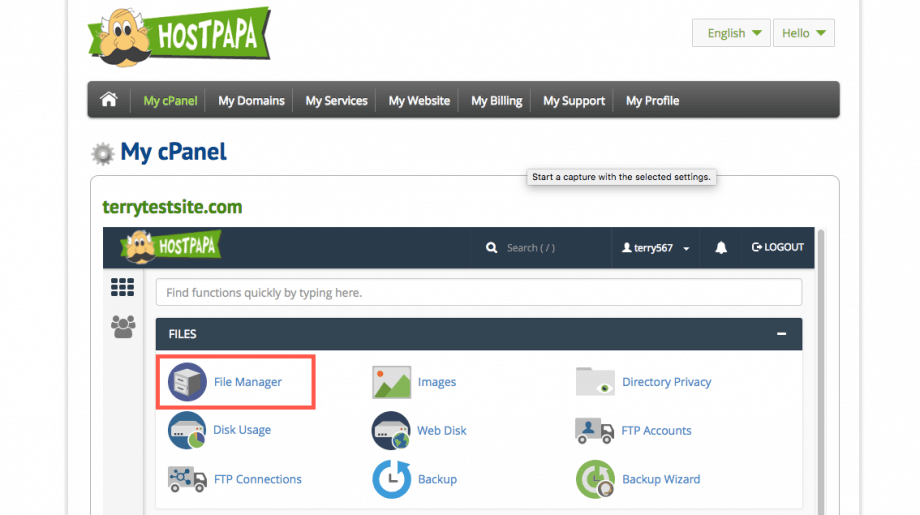Click the LOGOUT button
The width and height of the screenshot is (920, 515).
[777, 247]
